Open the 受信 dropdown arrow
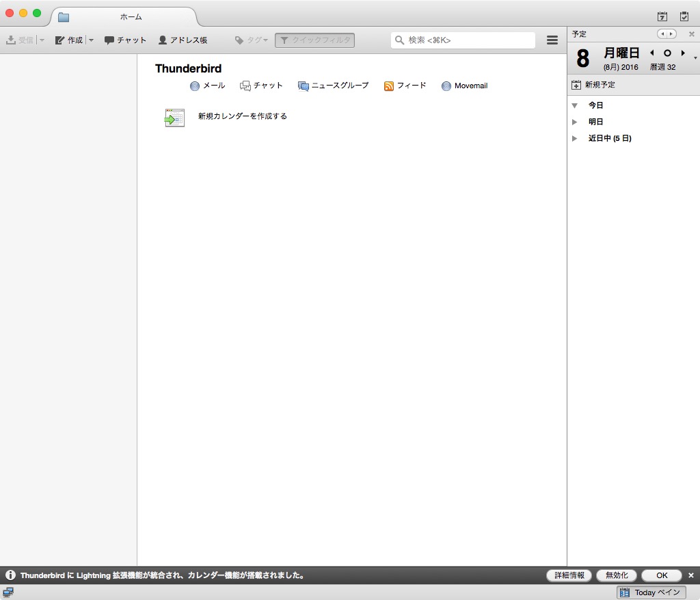Viewport: 700px width, 600px height. click(42, 40)
